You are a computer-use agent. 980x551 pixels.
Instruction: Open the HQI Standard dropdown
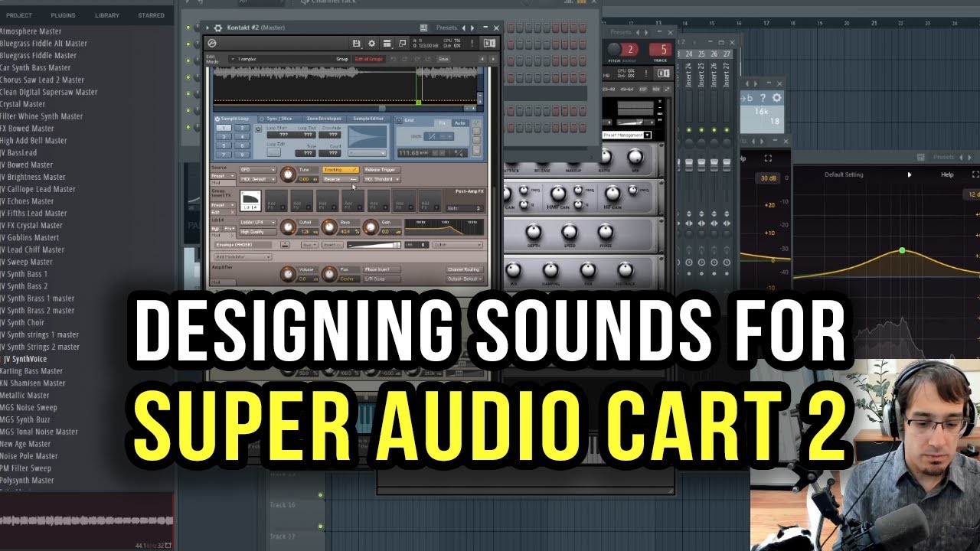[382, 179]
